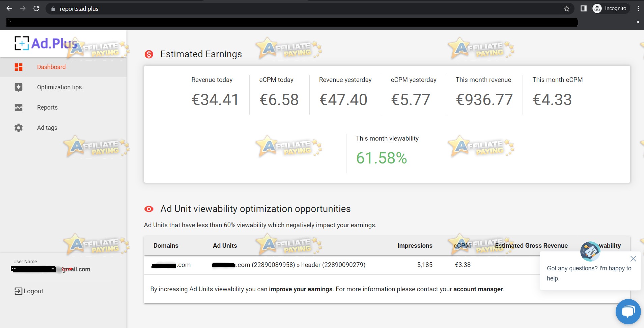Click the padlock site info icon
The width and height of the screenshot is (644, 328).
53,9
